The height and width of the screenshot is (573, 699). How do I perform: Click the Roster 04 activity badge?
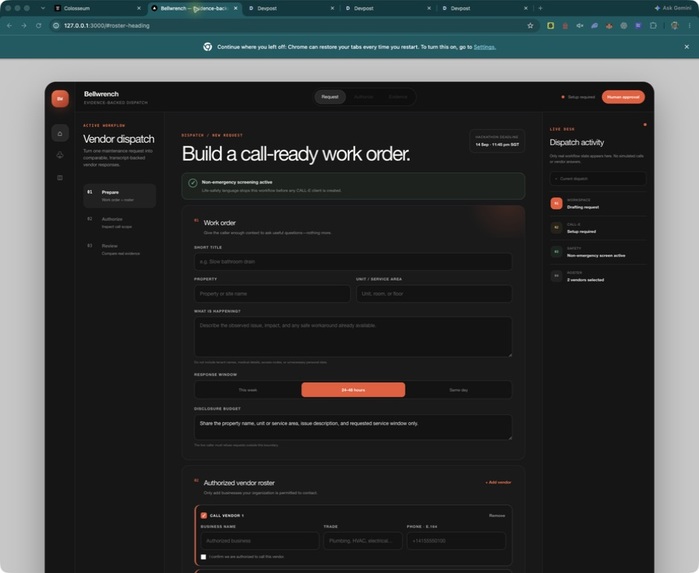pos(556,276)
